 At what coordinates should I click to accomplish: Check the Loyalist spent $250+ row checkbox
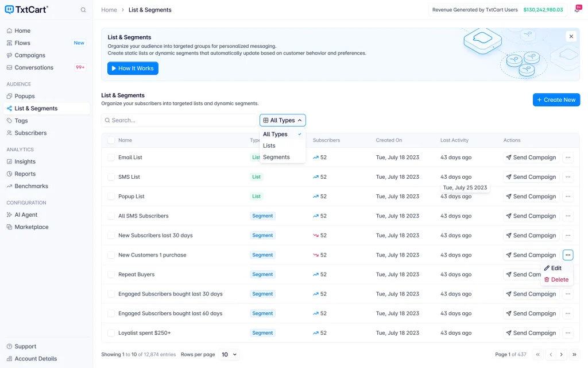point(111,333)
